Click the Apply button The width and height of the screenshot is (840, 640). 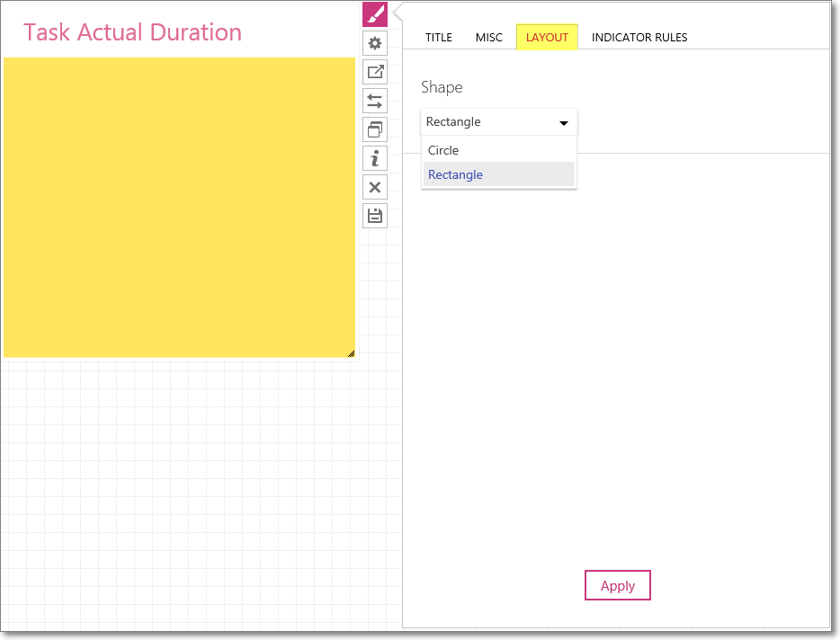tap(617, 585)
